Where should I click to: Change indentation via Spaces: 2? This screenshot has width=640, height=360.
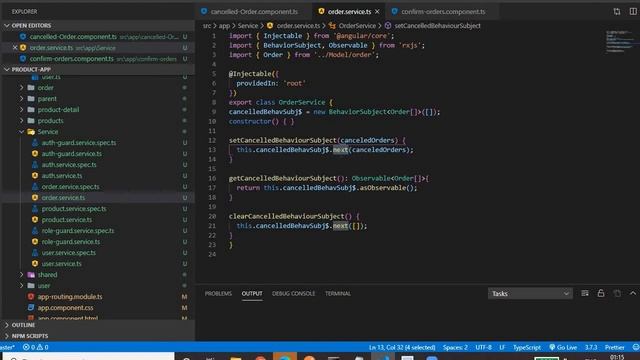tap(455, 347)
